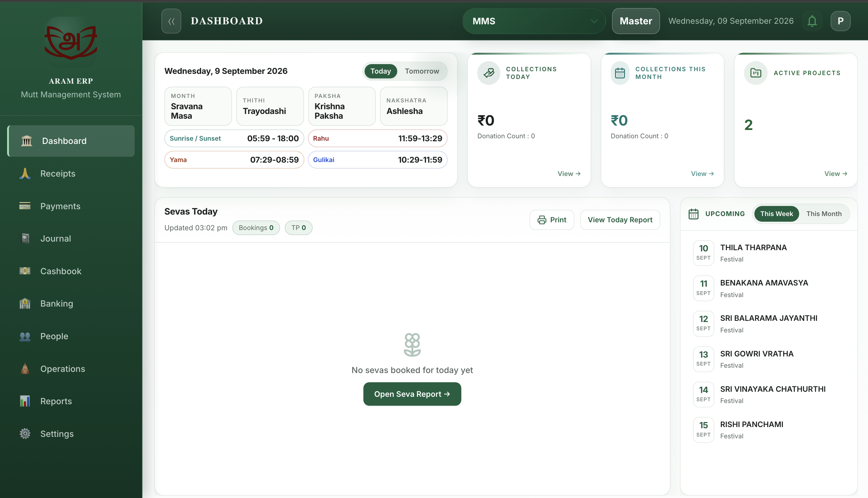Select the THILA THARPANA festival entry

[x=769, y=253]
